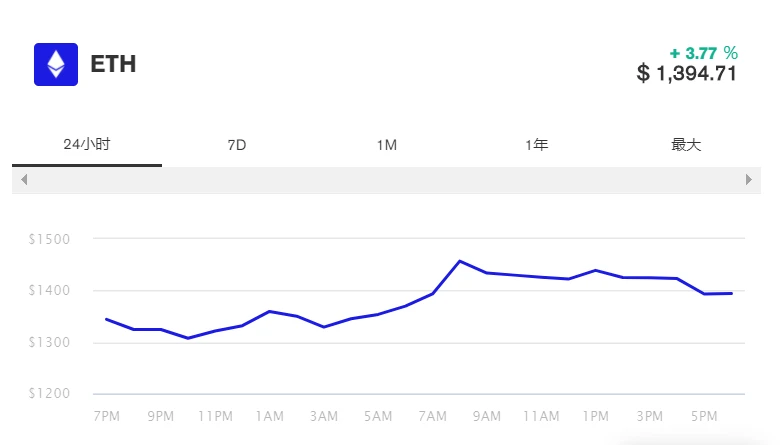Click the Ethereum logo icon
780x445 pixels.
tap(56, 64)
